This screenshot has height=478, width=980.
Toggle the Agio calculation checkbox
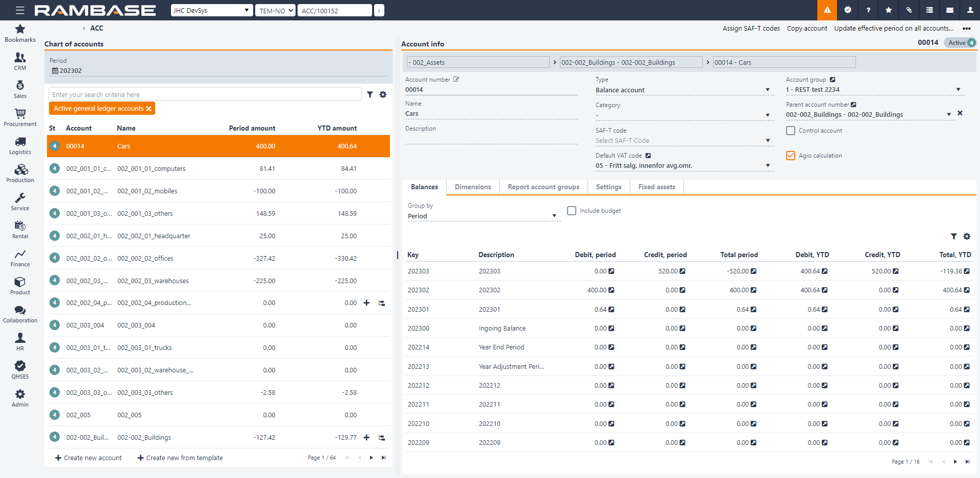click(x=791, y=156)
